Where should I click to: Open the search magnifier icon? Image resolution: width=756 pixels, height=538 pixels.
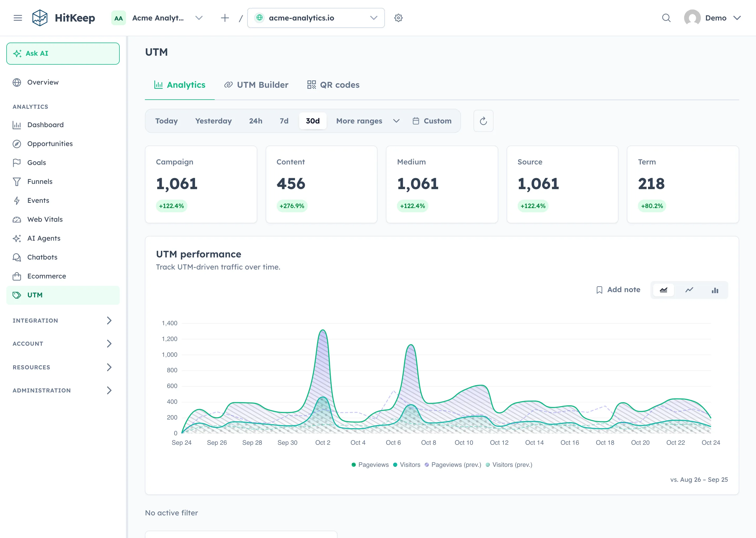pos(666,18)
